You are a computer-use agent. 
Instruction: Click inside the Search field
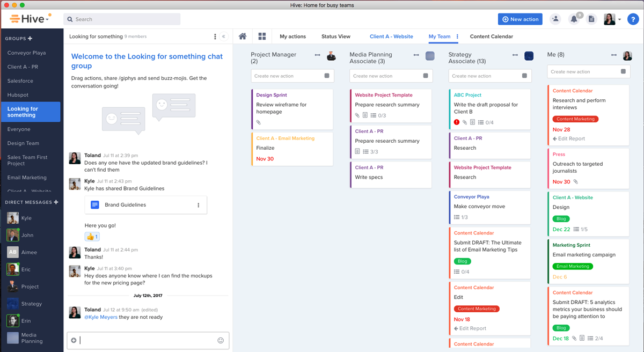tap(121, 19)
